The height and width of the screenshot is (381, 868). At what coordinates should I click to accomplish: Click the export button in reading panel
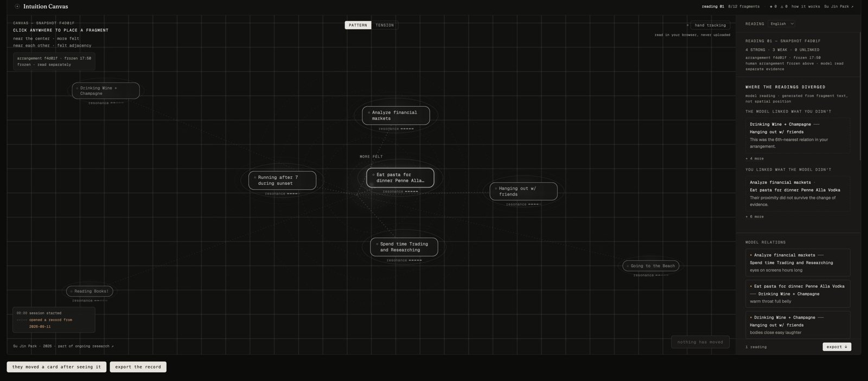point(837,347)
